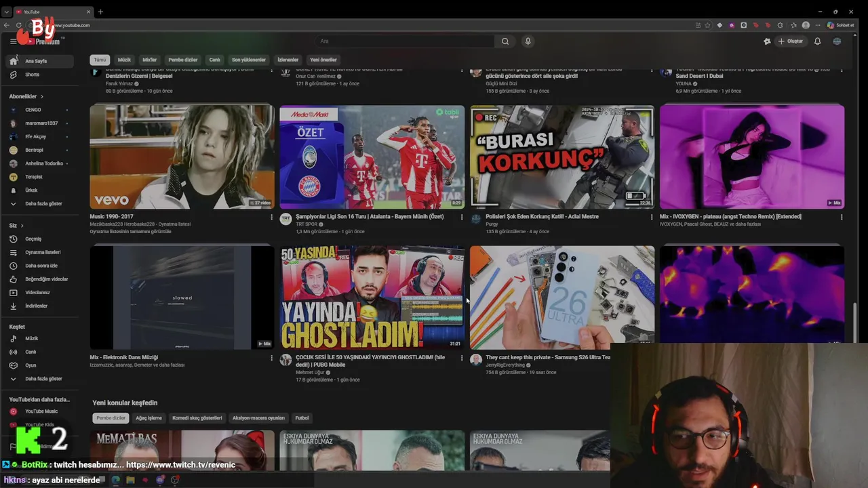Play BURASI KORKUNÇ video thumbnail
Image resolution: width=868 pixels, height=488 pixels.
point(562,157)
